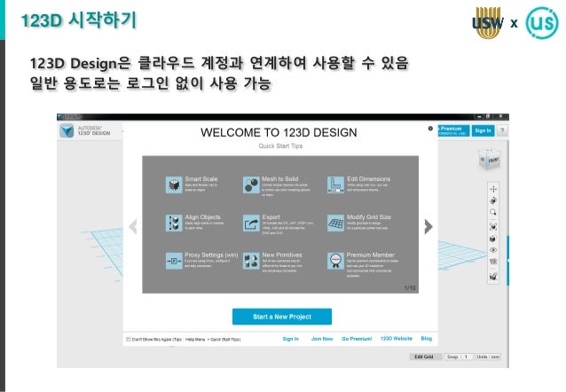Click the Smart Scale tip icon
Viewport: 566px width, 392px height.
click(x=174, y=184)
